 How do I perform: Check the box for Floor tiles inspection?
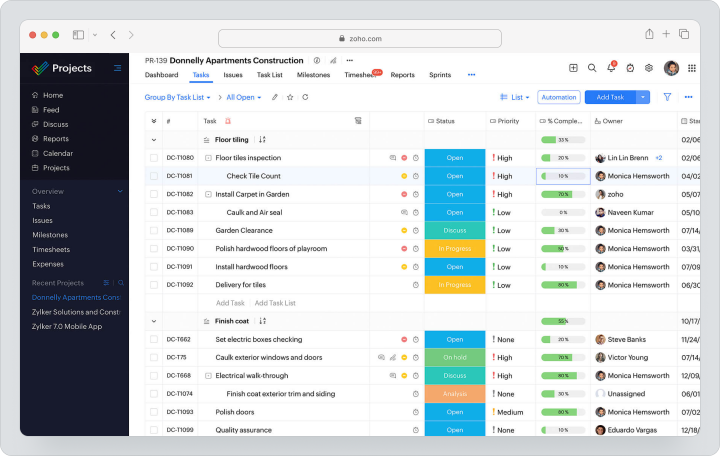(x=154, y=158)
